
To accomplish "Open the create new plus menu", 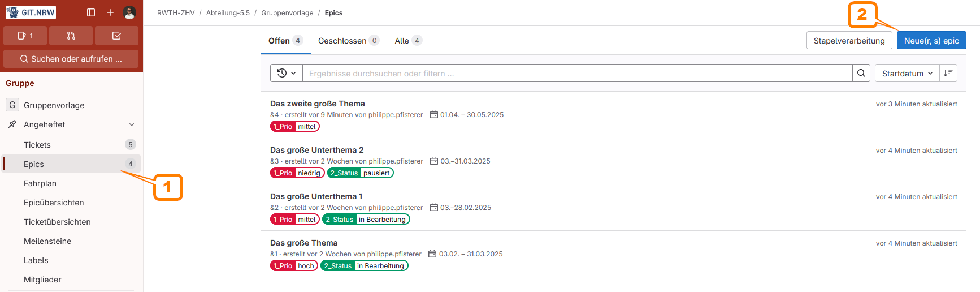I will (x=110, y=12).
